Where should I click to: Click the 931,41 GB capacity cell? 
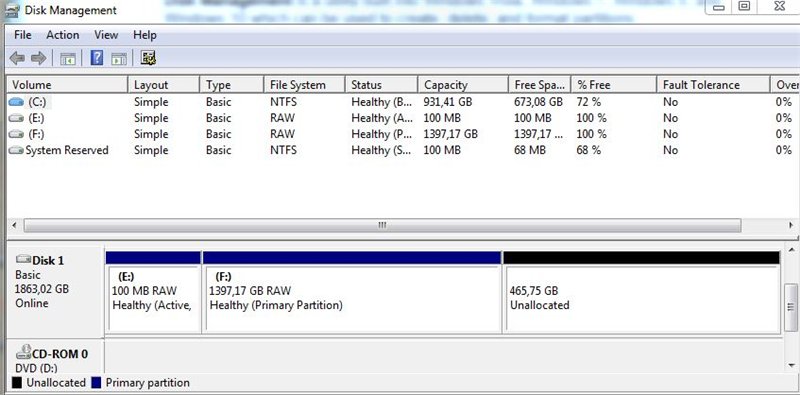tap(448, 102)
